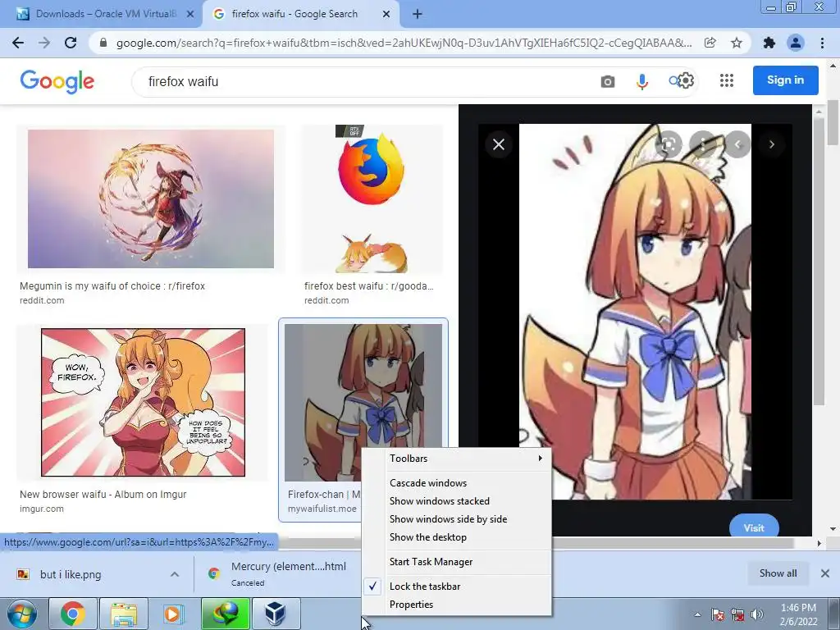Open the Google apps grid
This screenshot has width=840, height=630.
pyautogui.click(x=727, y=80)
